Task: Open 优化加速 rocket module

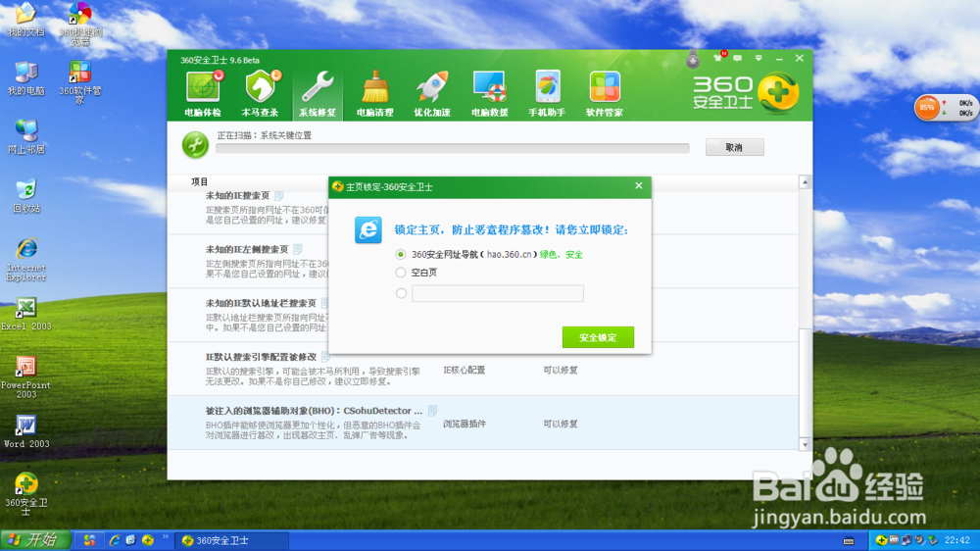Action: 432,93
